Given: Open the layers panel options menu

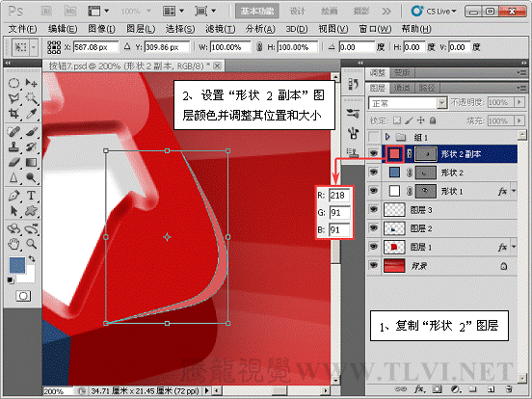Looking at the screenshot, I should pyautogui.click(x=521, y=88).
